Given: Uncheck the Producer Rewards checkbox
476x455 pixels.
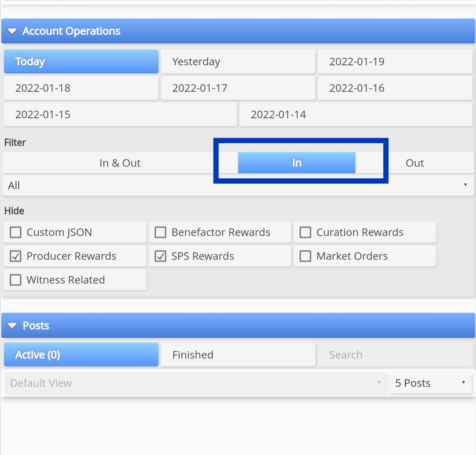Looking at the screenshot, I should [x=15, y=256].
